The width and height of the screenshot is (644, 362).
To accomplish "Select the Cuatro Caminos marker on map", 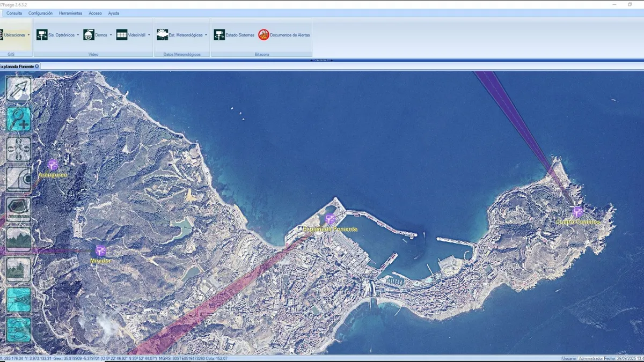I will [577, 212].
